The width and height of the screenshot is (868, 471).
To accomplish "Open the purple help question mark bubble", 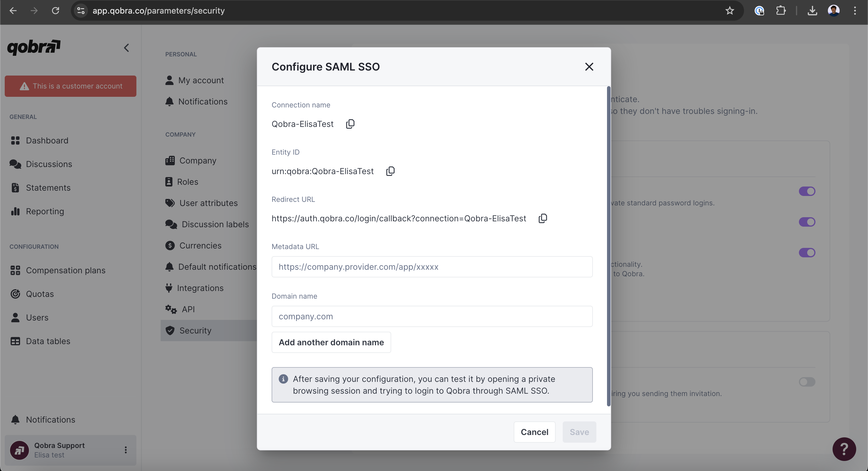I will 844,449.
